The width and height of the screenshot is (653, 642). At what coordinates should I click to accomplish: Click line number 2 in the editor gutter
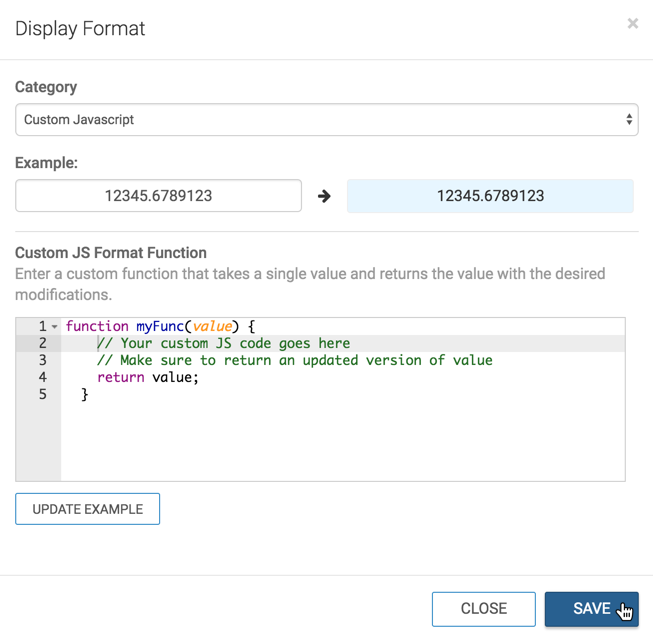click(x=42, y=343)
